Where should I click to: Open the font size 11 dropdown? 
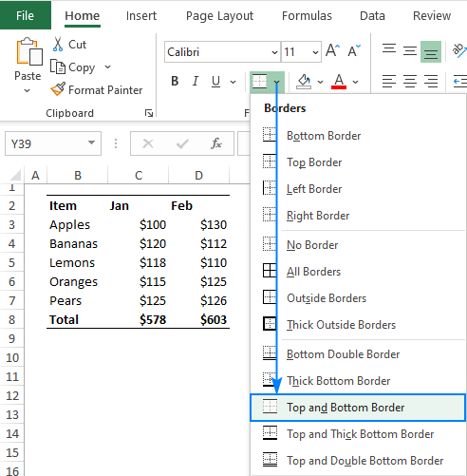click(315, 52)
